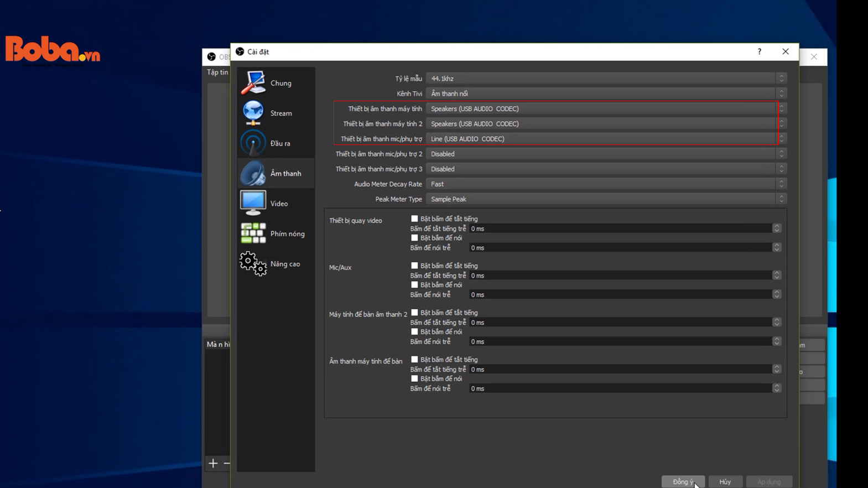
Task: Click the help question mark icon
Action: pos(759,51)
